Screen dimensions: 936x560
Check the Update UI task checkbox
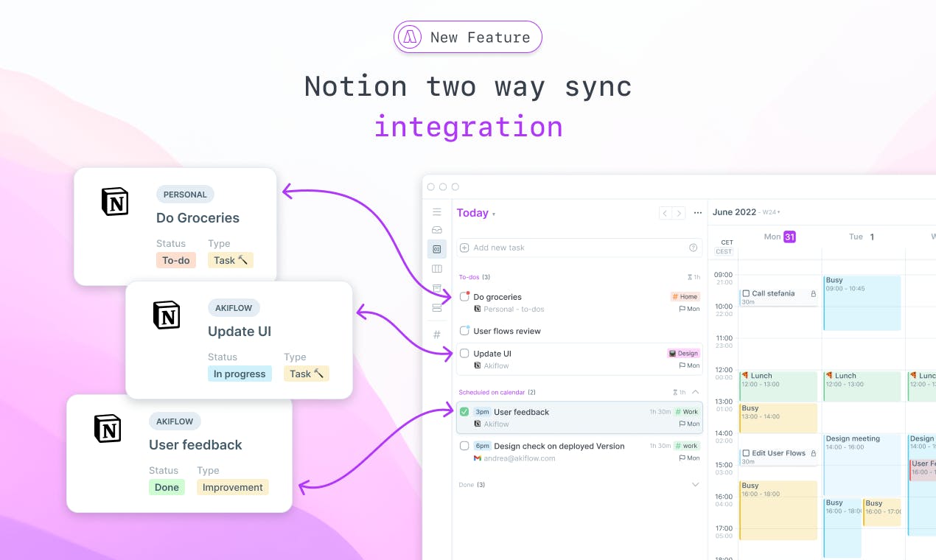(464, 354)
